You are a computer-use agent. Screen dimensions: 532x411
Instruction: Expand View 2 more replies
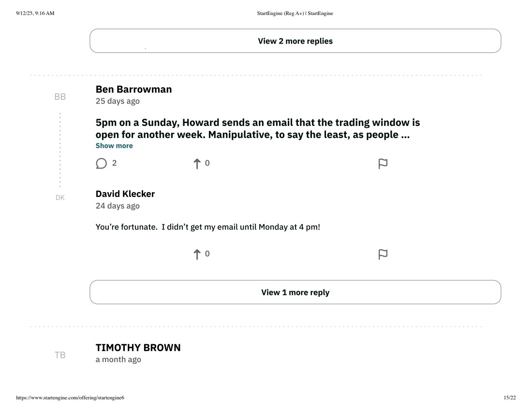coord(295,41)
